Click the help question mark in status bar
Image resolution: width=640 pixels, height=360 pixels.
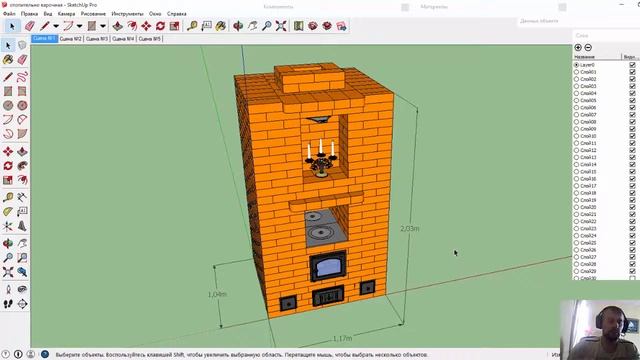(5, 354)
